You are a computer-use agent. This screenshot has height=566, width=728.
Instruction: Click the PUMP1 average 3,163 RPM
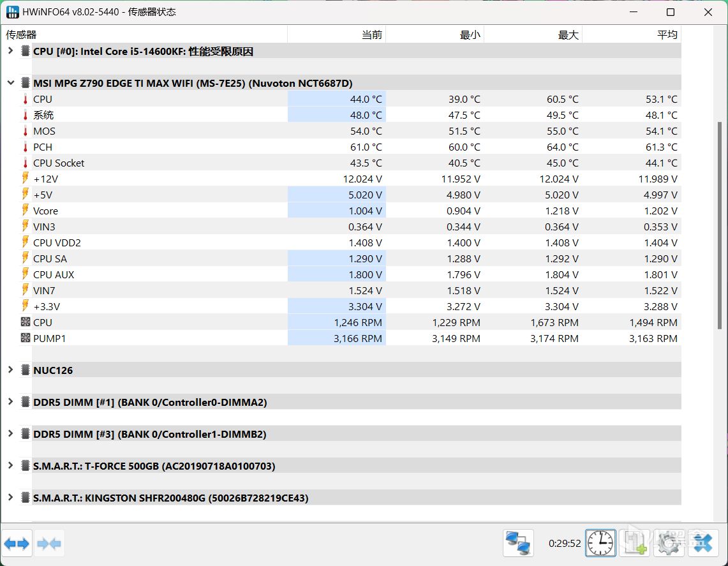[x=653, y=338]
